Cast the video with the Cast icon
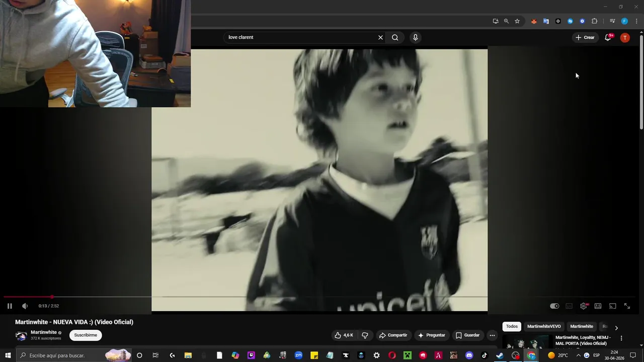Image resolution: width=644 pixels, height=362 pixels. pos(612,306)
